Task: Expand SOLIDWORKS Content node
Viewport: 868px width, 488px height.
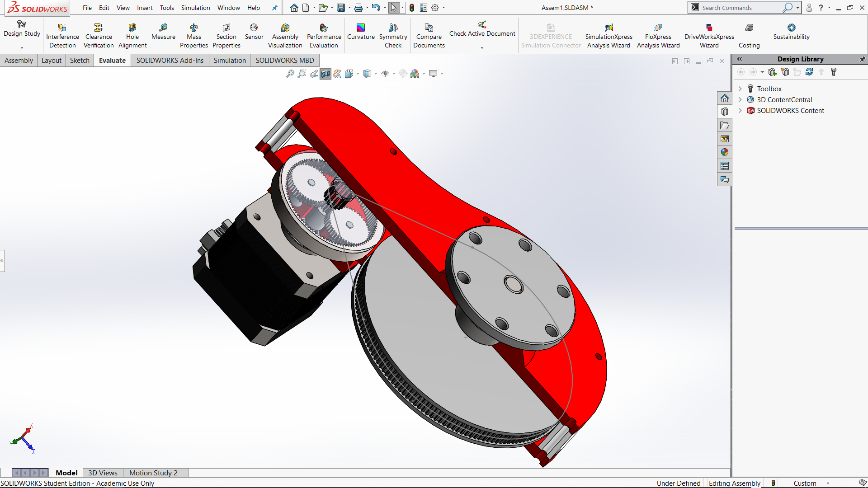Action: (x=740, y=111)
